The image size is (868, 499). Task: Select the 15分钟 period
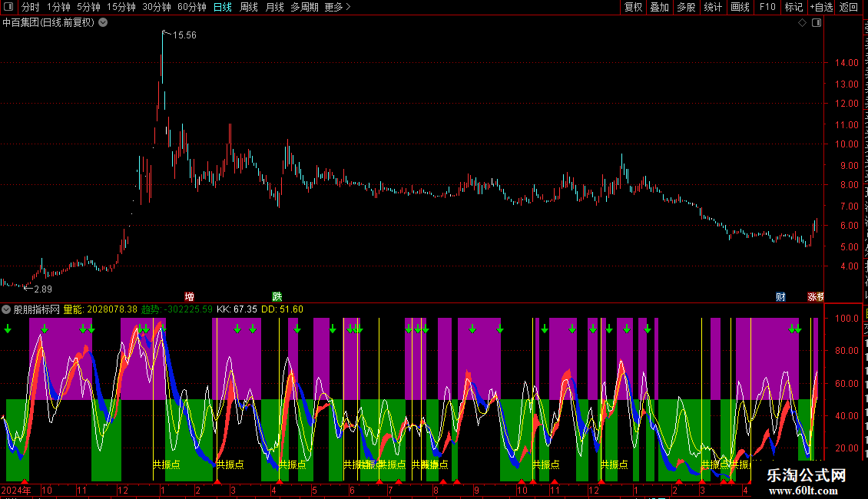[x=121, y=7]
